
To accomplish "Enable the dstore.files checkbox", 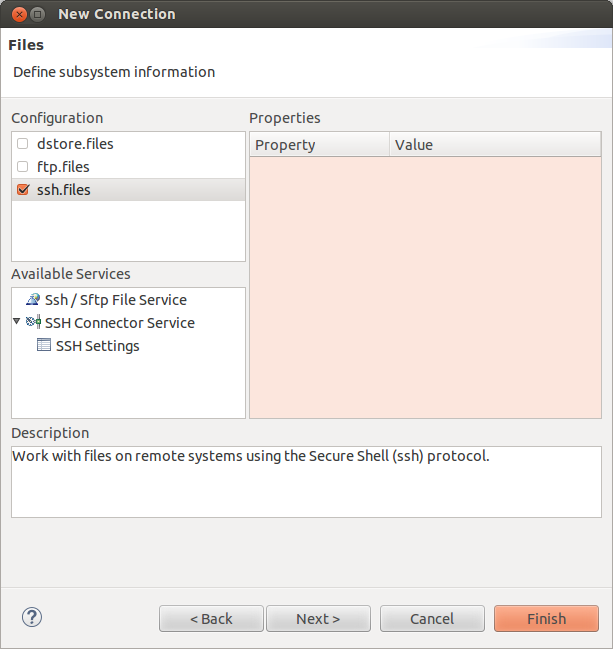I will pos(23,144).
